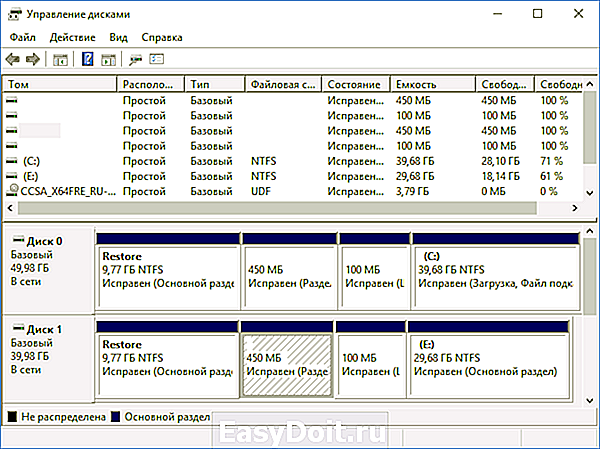Maximize the Управление дисками window
Screen dimensions: 600x449
point(538,14)
